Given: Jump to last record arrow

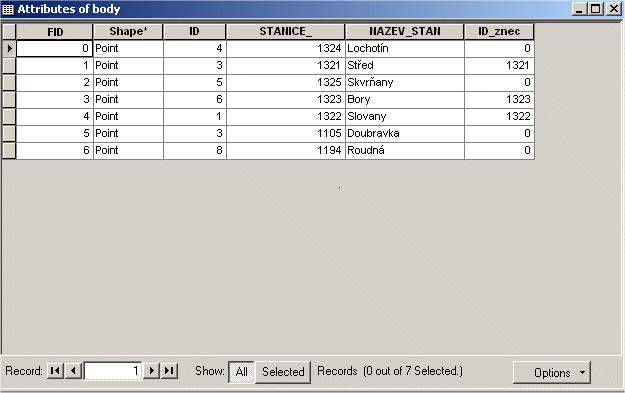Looking at the screenshot, I should [169, 371].
